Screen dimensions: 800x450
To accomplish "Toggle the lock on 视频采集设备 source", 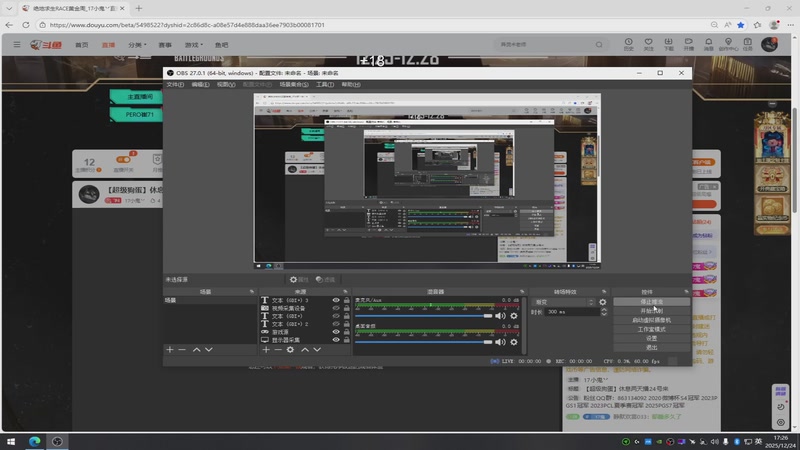I will (x=346, y=308).
